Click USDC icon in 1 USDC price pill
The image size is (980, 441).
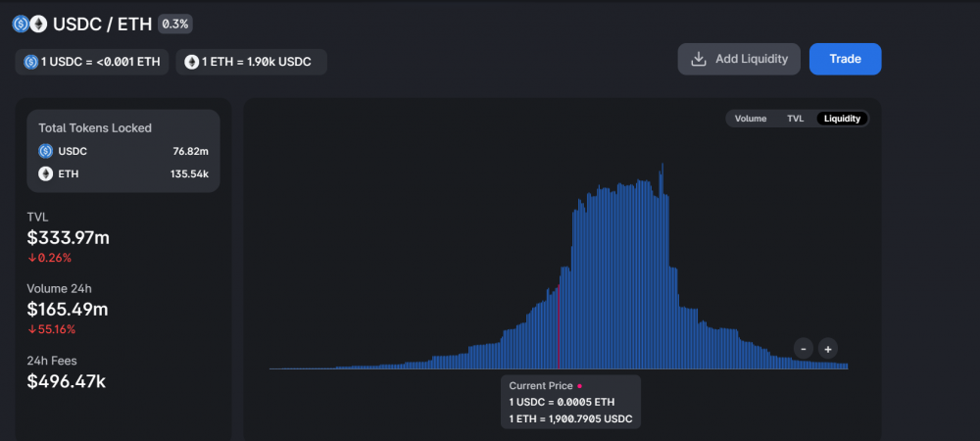coord(31,62)
